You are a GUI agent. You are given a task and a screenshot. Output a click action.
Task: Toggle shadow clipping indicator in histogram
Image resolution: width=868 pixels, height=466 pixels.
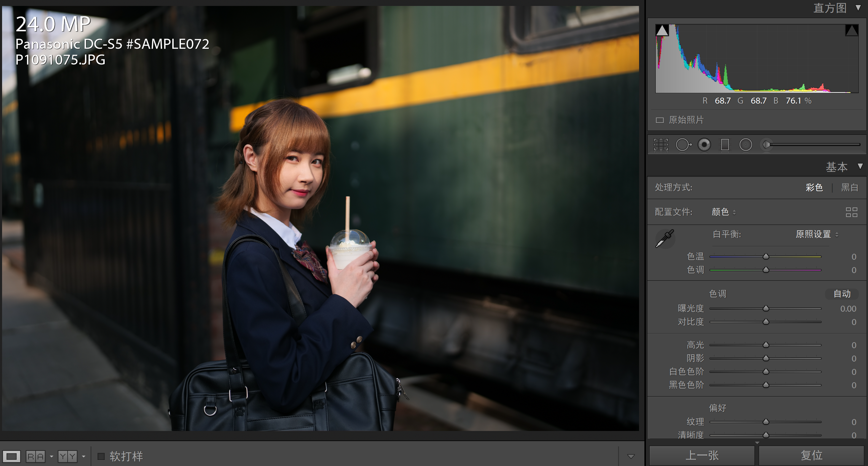pos(662,31)
